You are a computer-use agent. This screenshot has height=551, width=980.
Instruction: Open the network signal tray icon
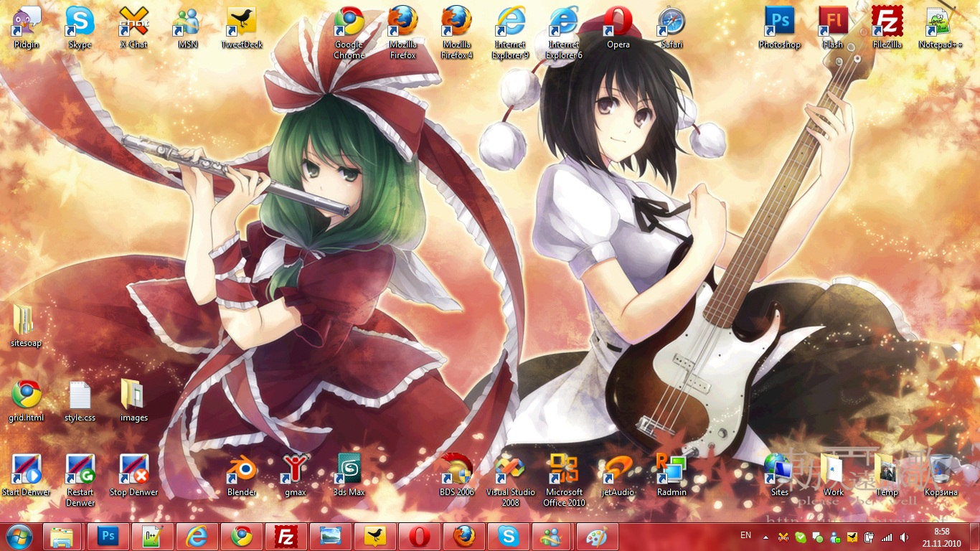pyautogui.click(x=887, y=537)
